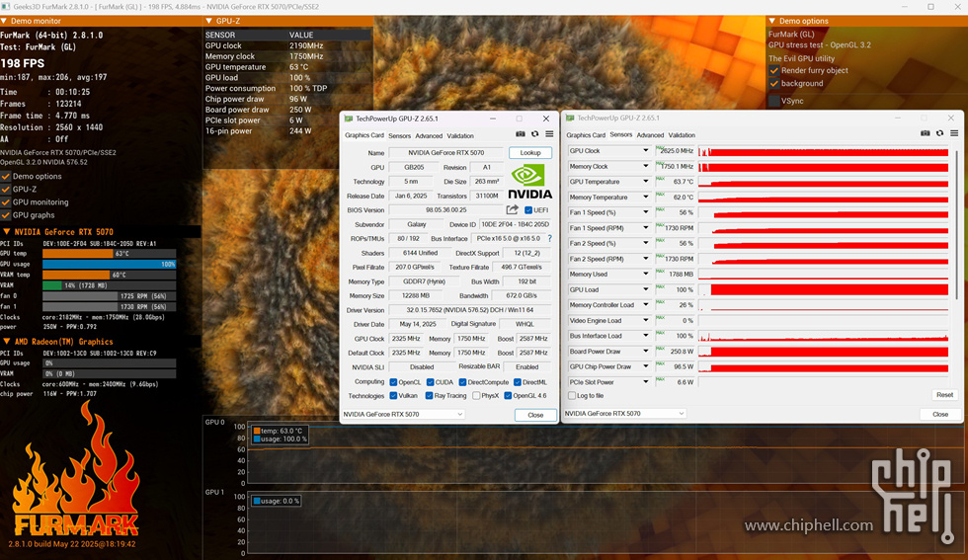The height and width of the screenshot is (560, 968).
Task: Enable the VSync checkbox
Action: tap(774, 102)
